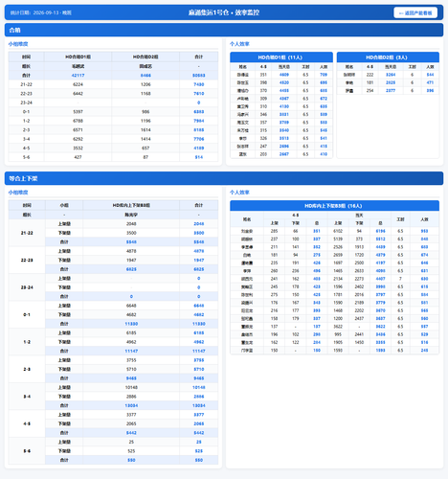
Task: Click value 6292 in the 3-4 row
Action: pos(78,139)
